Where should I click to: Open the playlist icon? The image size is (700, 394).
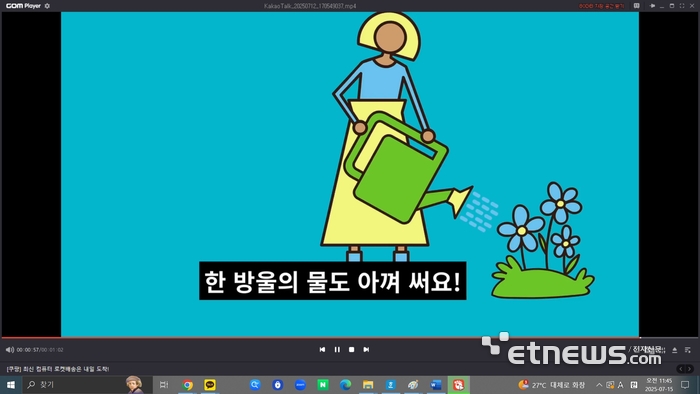[688, 350]
